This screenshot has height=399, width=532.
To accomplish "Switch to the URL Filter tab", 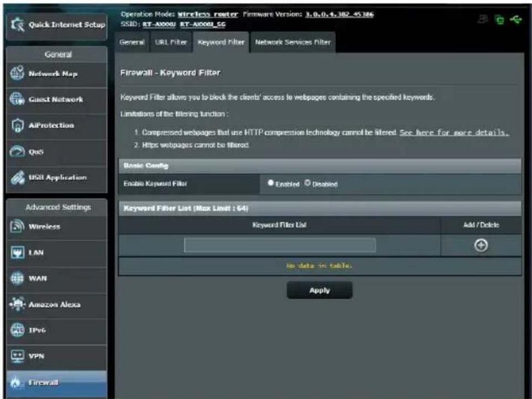I will [171, 42].
